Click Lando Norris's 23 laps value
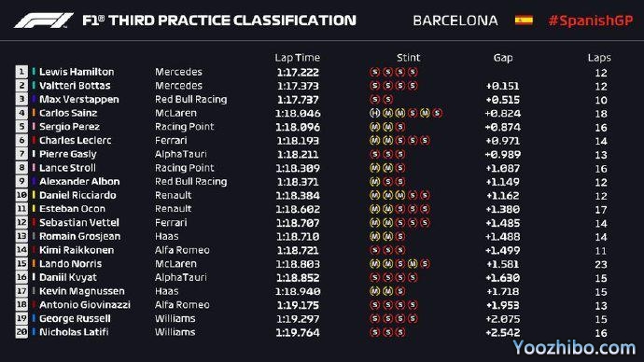 [x=601, y=264]
